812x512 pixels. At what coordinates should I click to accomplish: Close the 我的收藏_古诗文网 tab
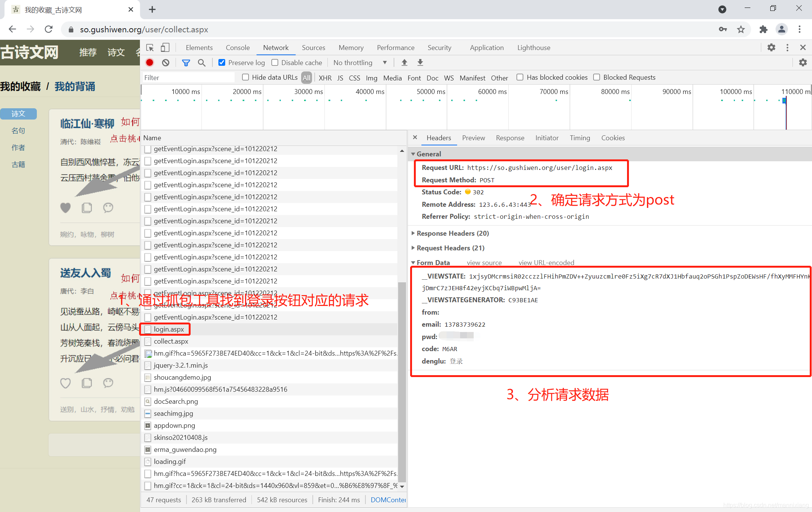pos(131,9)
